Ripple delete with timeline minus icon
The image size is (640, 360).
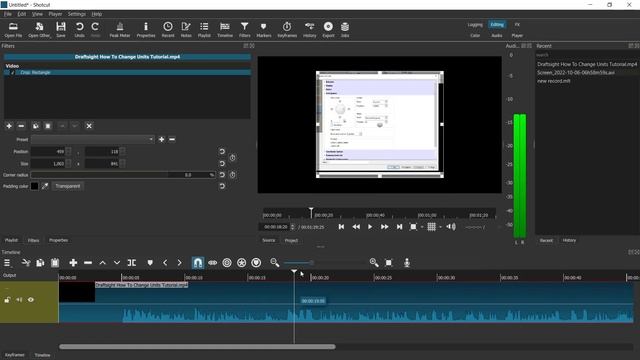click(88, 263)
